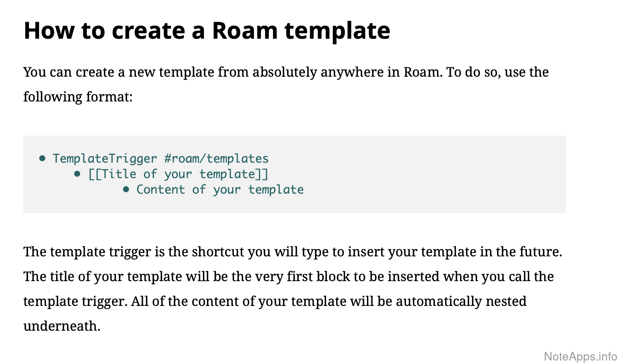
Task: Open the [[Title of your template]] page reference
Action: [178, 174]
